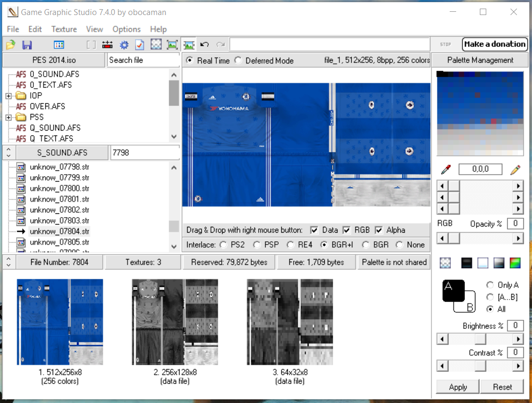Click the S_SOUND.AFS button
Viewport: 532px width, 403px height.
click(62, 153)
